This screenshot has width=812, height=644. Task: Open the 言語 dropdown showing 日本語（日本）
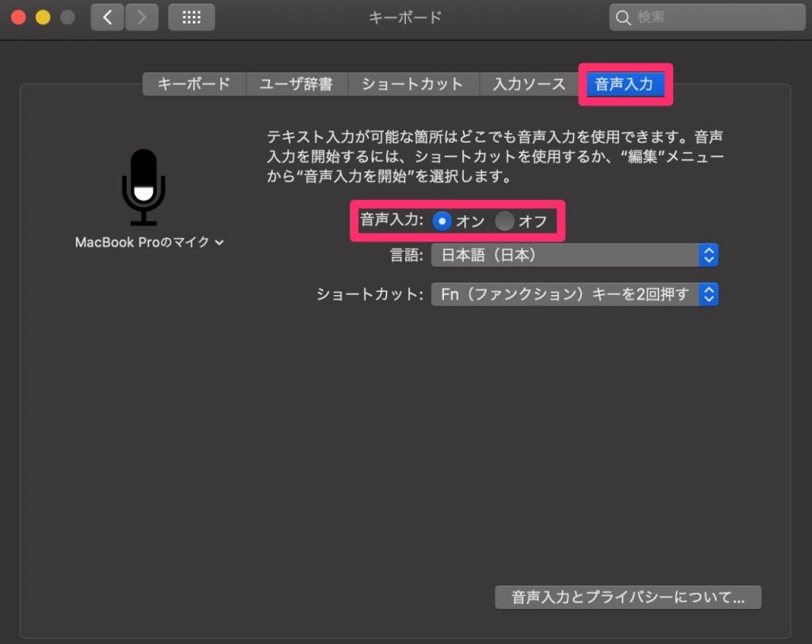point(574,255)
